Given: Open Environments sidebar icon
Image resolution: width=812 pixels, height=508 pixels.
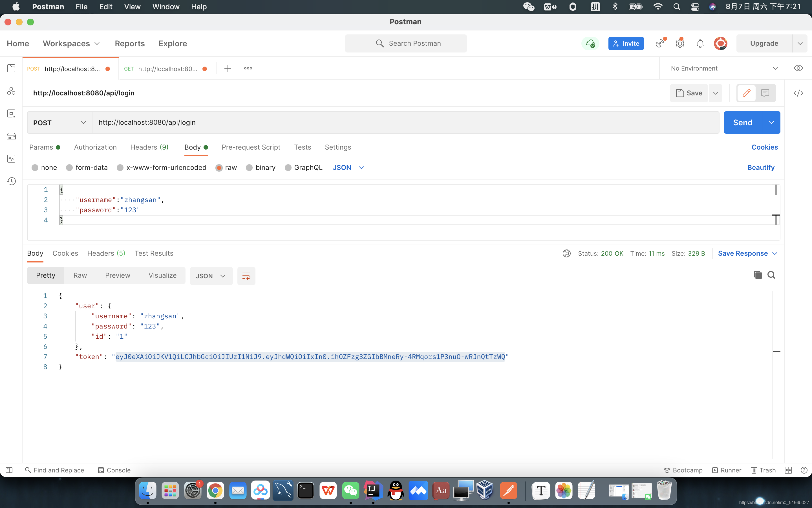Looking at the screenshot, I should [x=11, y=113].
